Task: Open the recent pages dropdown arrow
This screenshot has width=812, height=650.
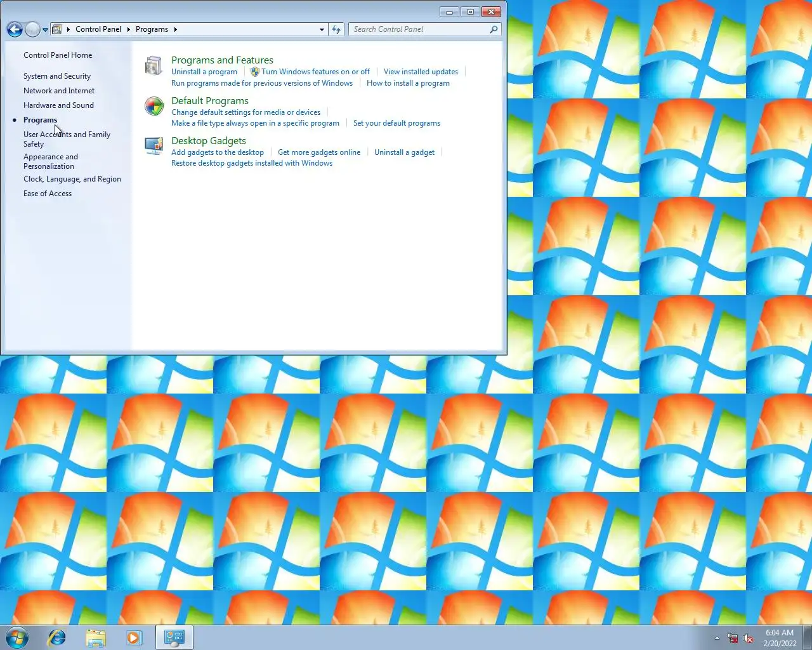Action: 45,29
